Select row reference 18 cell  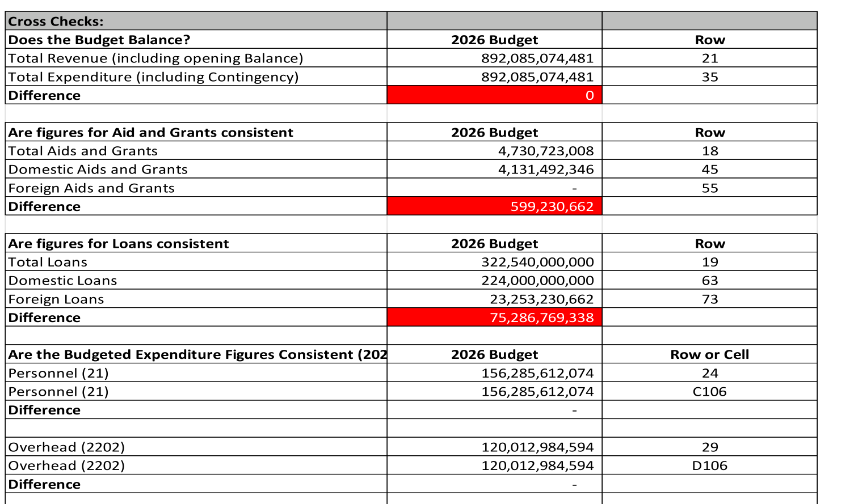click(710, 151)
